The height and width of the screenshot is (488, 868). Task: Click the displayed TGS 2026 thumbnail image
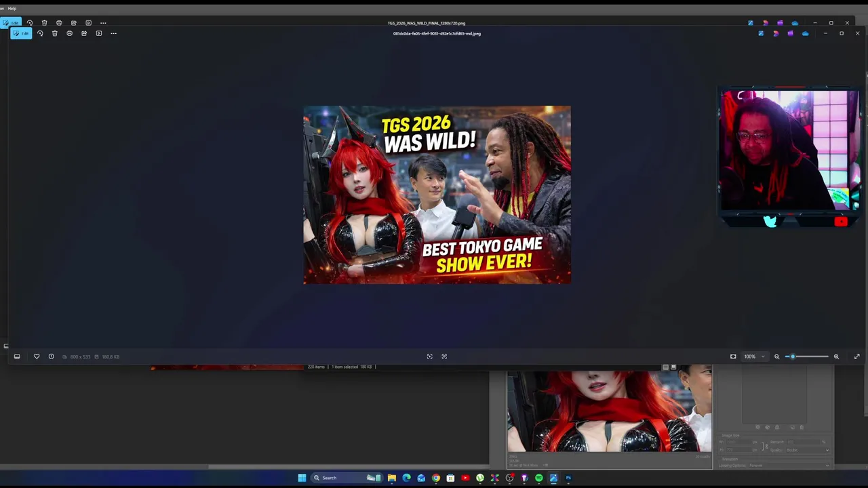point(437,195)
